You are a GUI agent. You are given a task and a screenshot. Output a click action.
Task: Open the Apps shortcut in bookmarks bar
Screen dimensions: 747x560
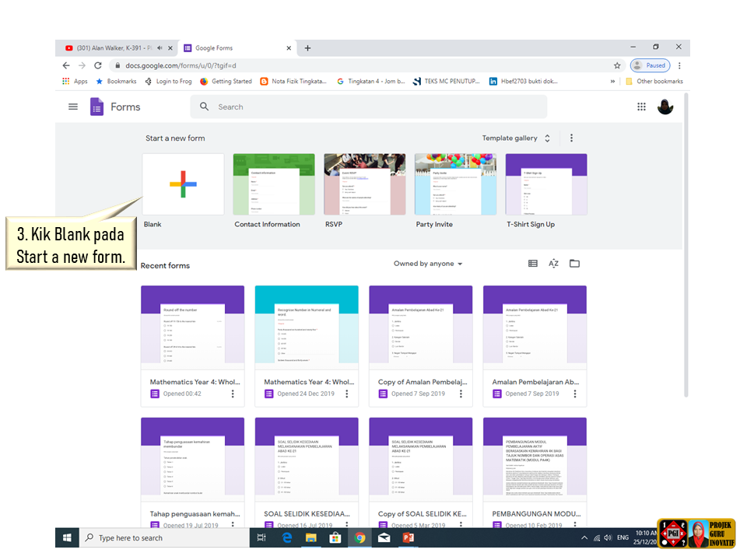click(75, 82)
